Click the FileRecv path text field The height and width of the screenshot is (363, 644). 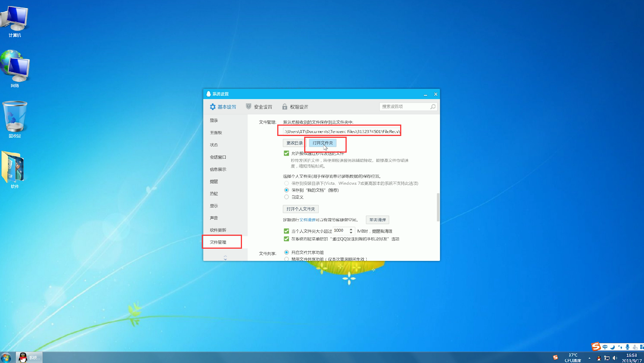(341, 131)
